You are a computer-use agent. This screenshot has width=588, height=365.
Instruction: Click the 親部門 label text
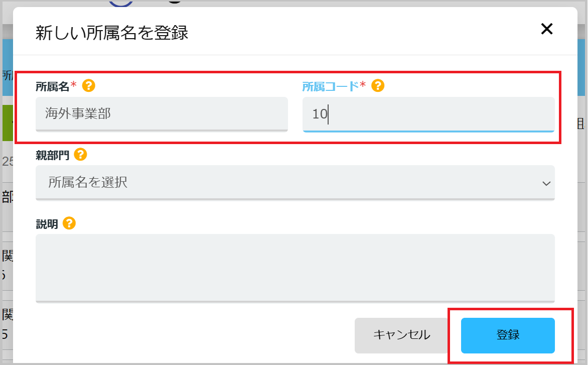pos(53,155)
